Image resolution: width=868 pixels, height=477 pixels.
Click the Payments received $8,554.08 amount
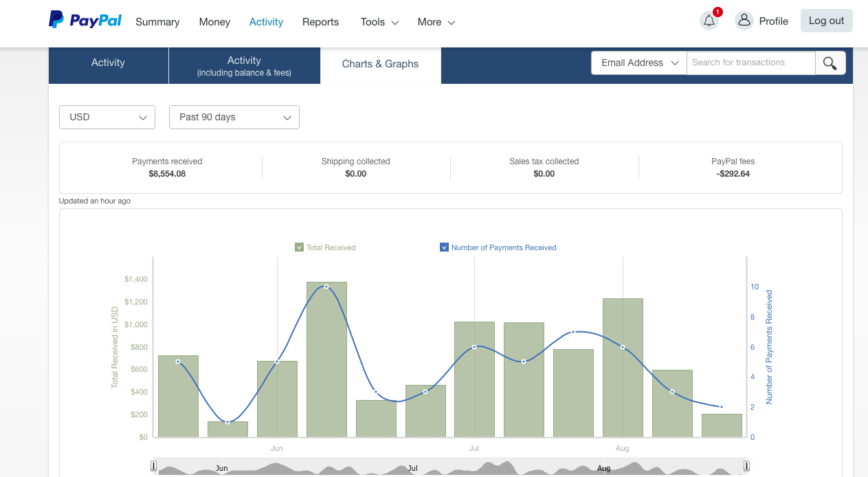coord(167,174)
